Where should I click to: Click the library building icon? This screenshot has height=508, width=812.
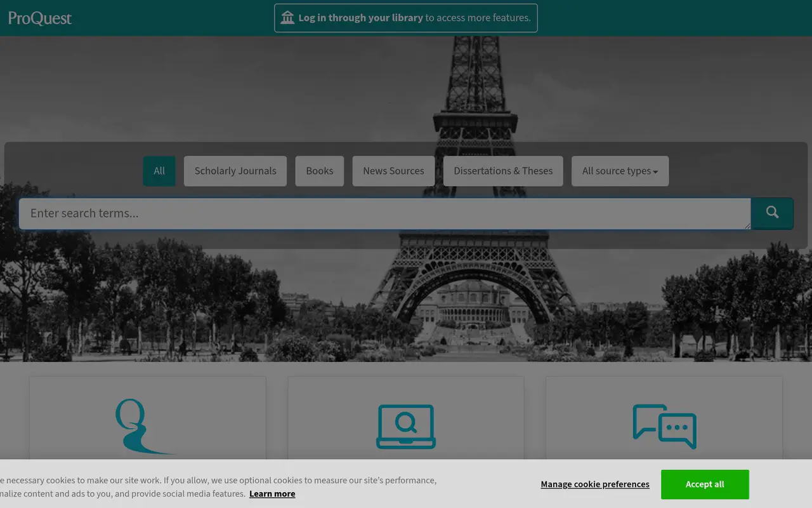click(x=287, y=18)
